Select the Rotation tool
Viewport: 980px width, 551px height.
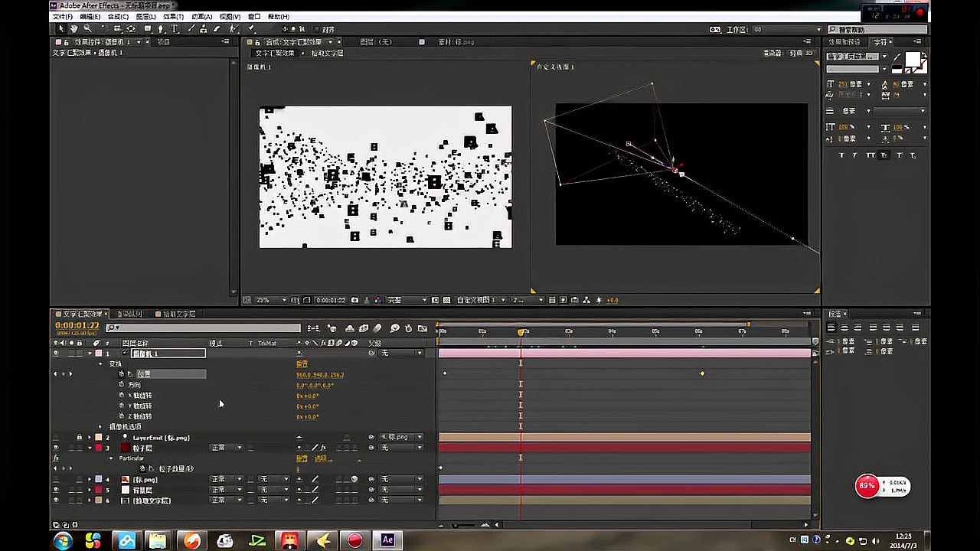[103, 29]
